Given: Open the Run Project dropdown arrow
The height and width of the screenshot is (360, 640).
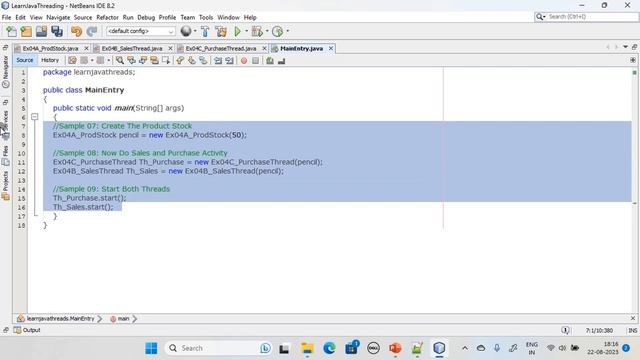Looking at the screenshot, I should point(246,31).
